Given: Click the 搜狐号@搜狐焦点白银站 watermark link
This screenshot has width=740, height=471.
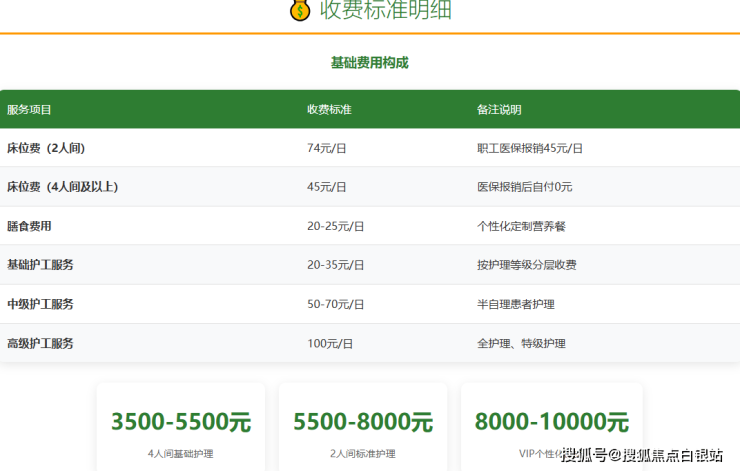Looking at the screenshot, I should [x=642, y=456].
